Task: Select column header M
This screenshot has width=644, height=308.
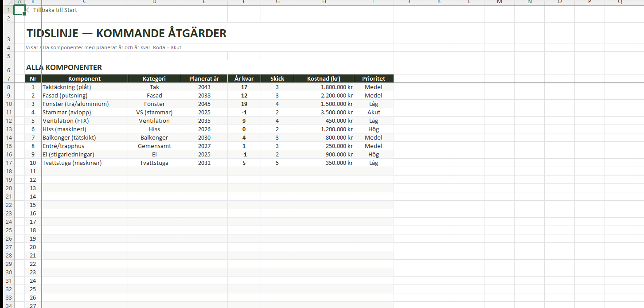Action: pos(500,2)
